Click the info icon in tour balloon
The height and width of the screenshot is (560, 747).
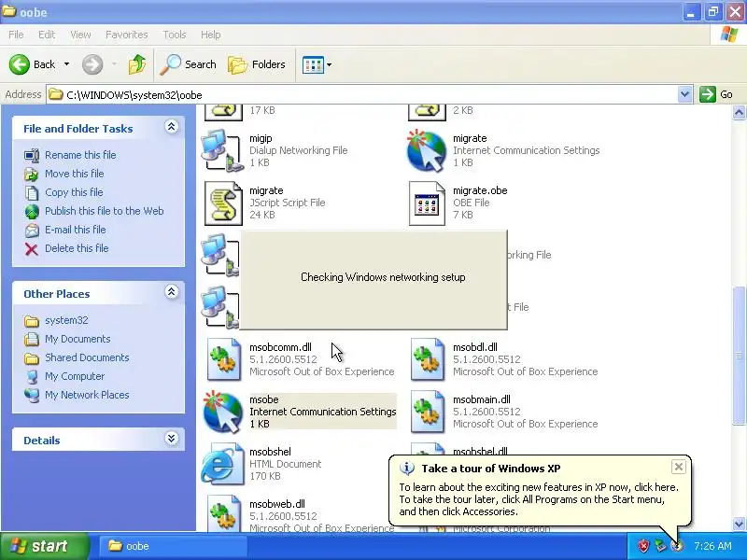click(406, 469)
